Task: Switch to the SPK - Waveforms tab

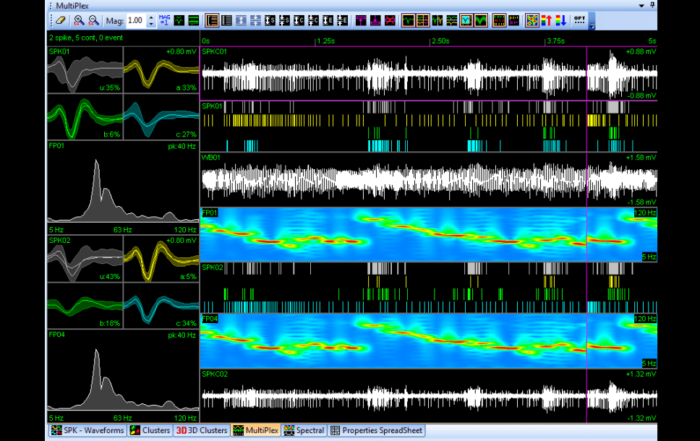Action: [x=88, y=430]
